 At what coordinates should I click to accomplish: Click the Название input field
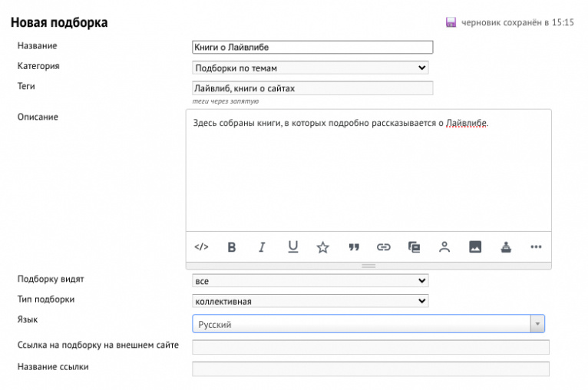tap(312, 48)
